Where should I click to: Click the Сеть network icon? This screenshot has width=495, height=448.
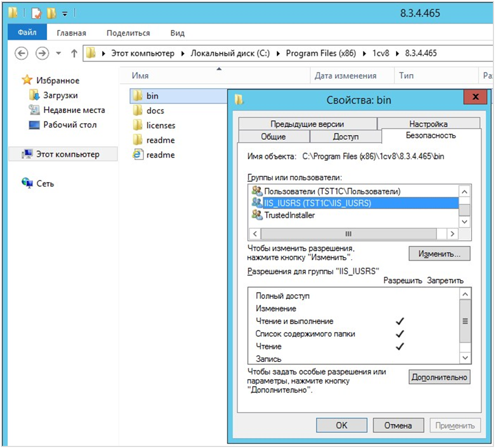(27, 184)
